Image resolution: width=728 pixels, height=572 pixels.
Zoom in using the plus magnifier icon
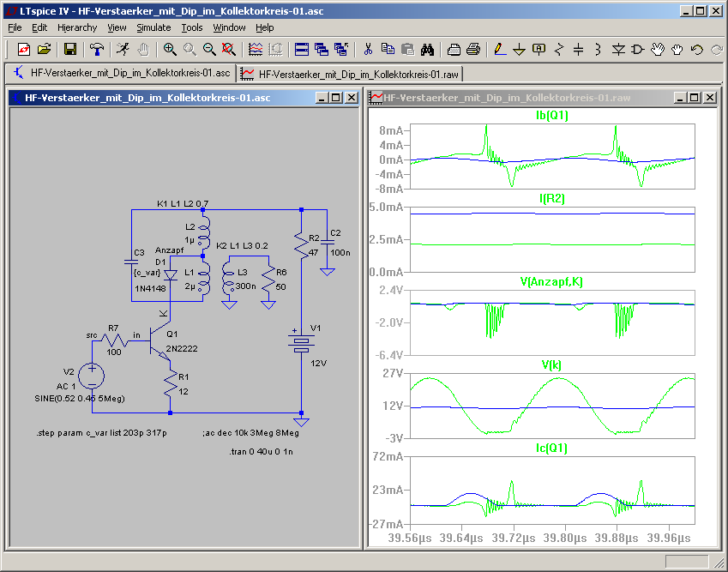coord(170,49)
